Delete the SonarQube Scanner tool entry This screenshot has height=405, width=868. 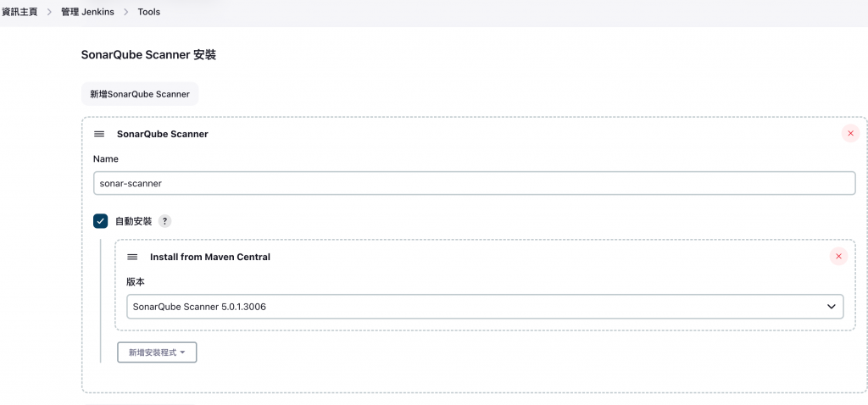tap(850, 134)
